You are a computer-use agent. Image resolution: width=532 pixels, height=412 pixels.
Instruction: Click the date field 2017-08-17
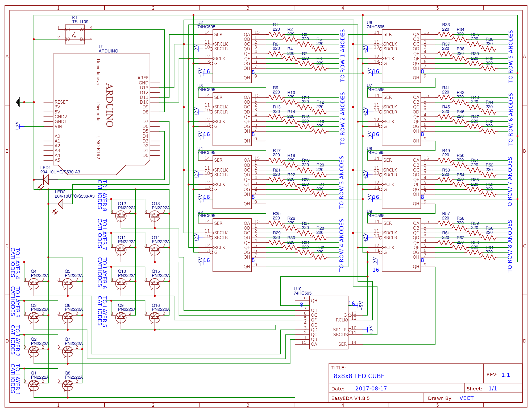point(371,389)
